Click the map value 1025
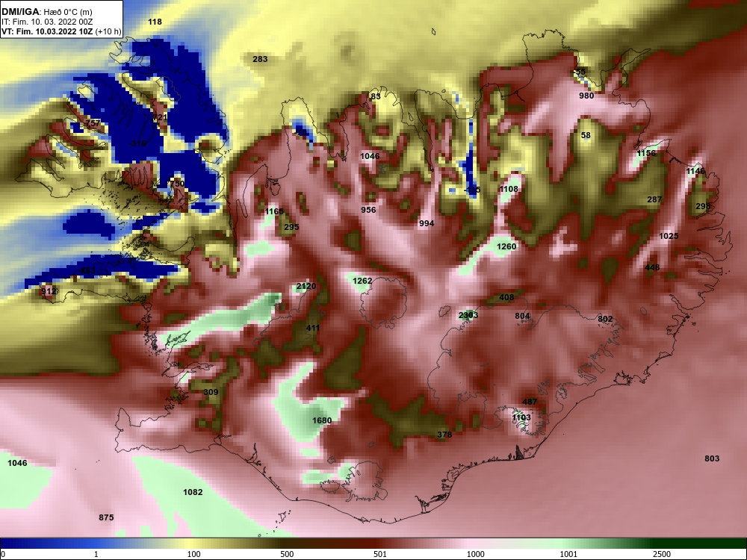Screen dimensions: 747x560 tap(669, 236)
